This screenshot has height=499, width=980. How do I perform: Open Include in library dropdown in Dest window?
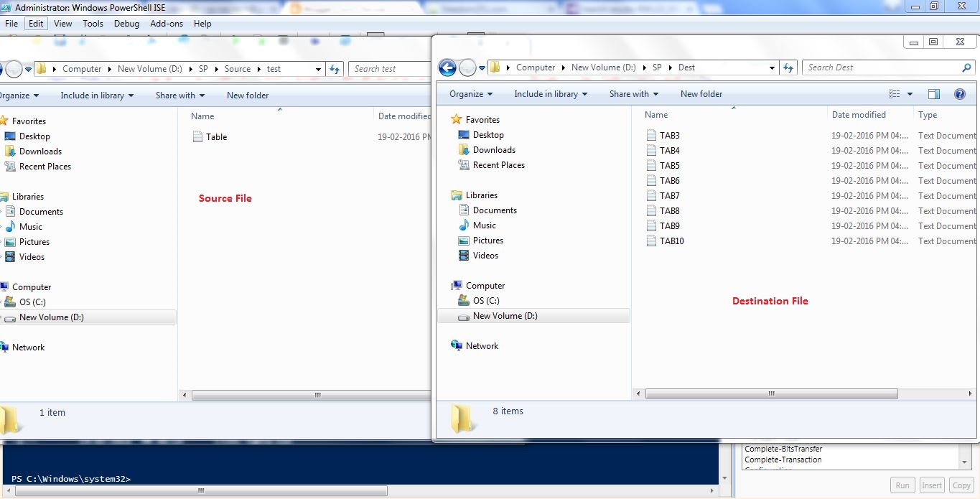tap(551, 94)
